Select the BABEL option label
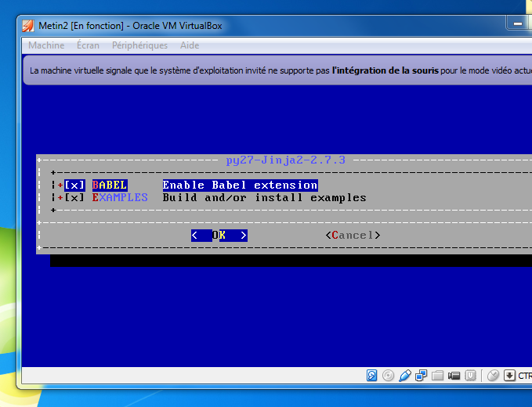The height and width of the screenshot is (407, 532). point(110,185)
